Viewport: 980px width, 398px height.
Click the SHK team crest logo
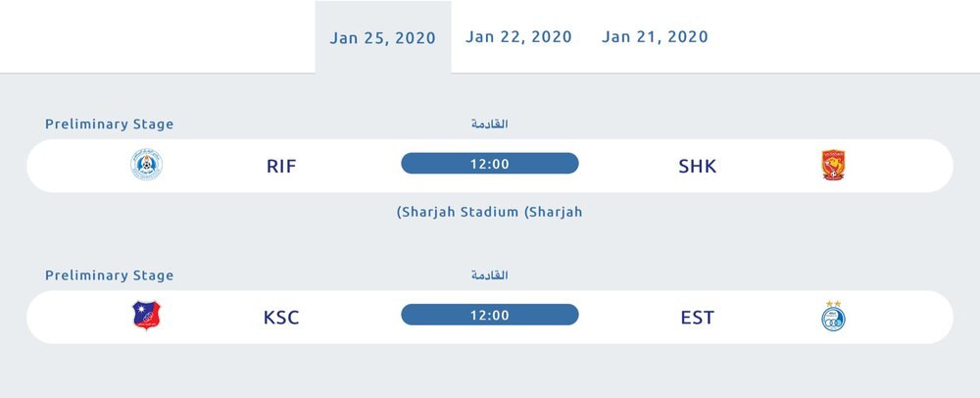(833, 165)
